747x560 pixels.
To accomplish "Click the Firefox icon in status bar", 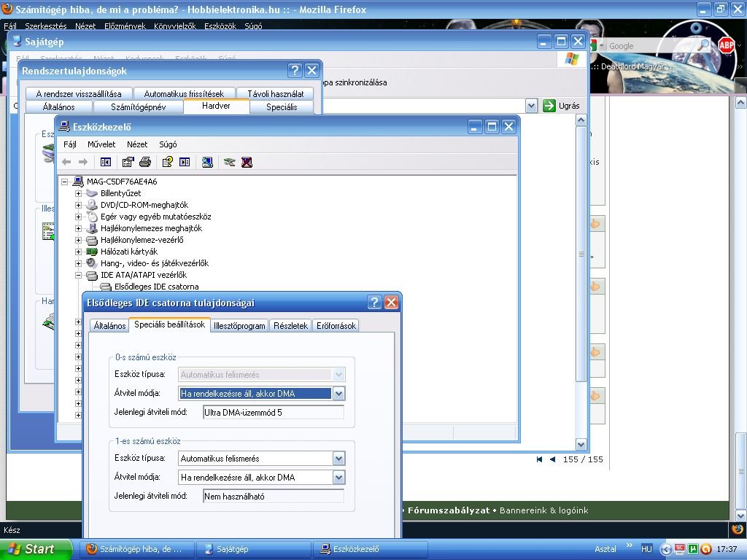I will (x=738, y=529).
